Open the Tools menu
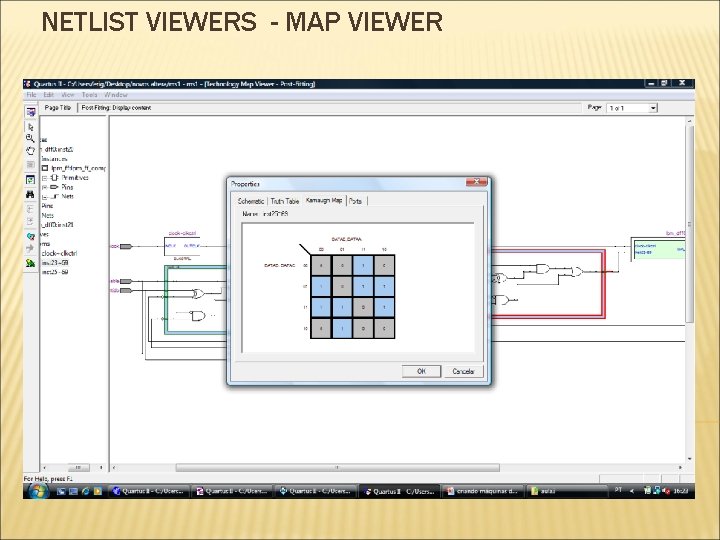The width and height of the screenshot is (720, 540). click(x=90, y=95)
